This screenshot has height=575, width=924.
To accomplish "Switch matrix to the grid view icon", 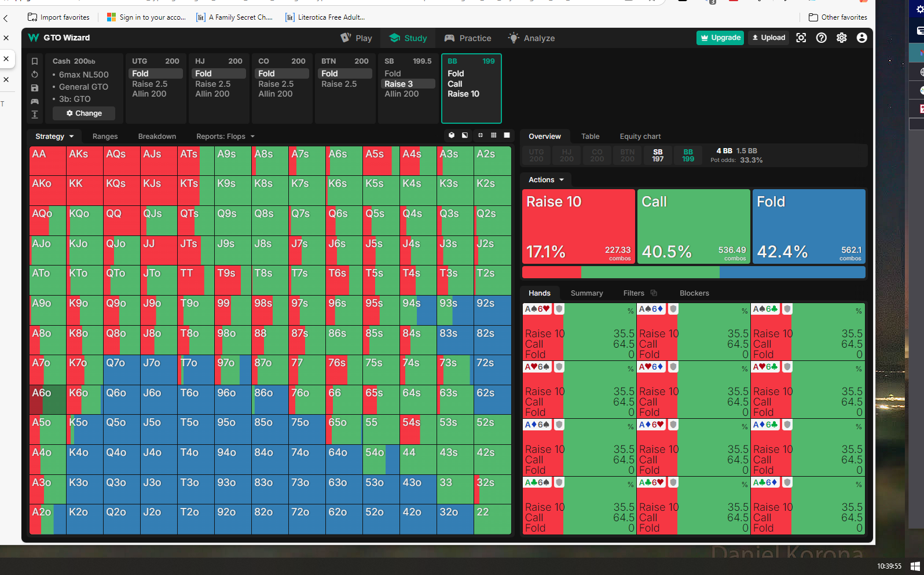I will (x=494, y=135).
